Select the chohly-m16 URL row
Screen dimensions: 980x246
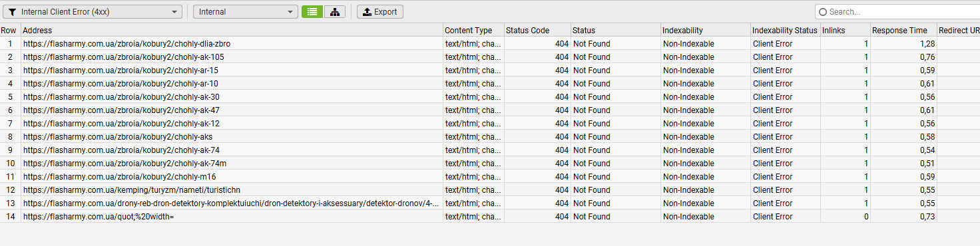[x=490, y=176]
